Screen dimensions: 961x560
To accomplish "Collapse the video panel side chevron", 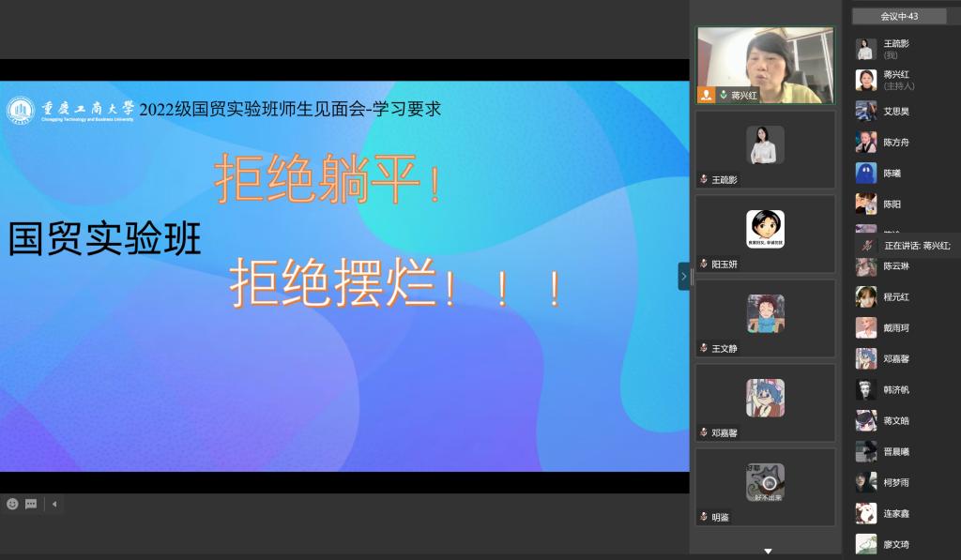I will [684, 276].
